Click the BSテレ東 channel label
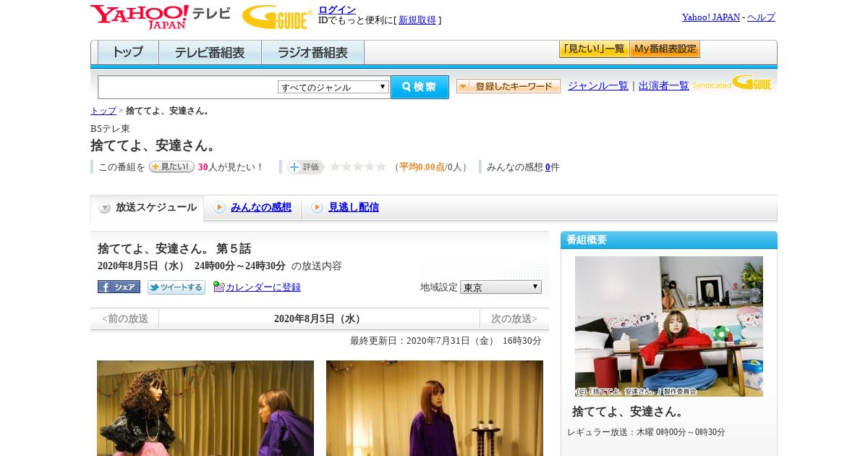 pos(110,129)
